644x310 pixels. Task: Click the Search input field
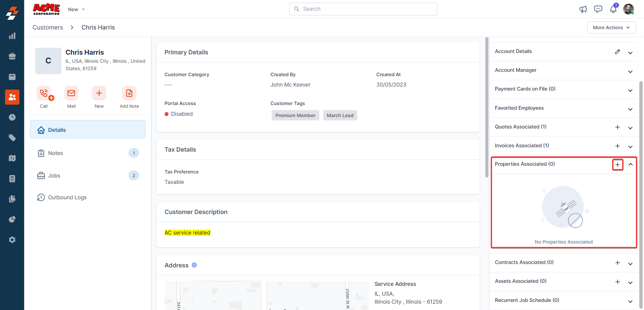363,9
